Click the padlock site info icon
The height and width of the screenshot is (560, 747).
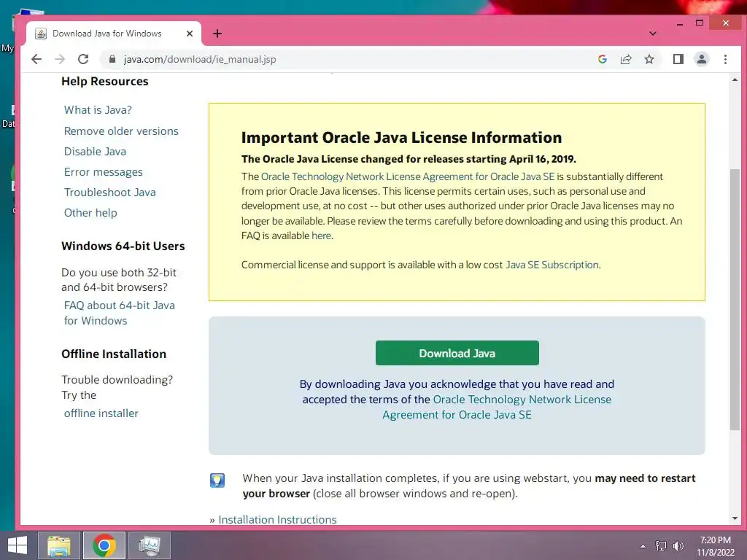(112, 59)
